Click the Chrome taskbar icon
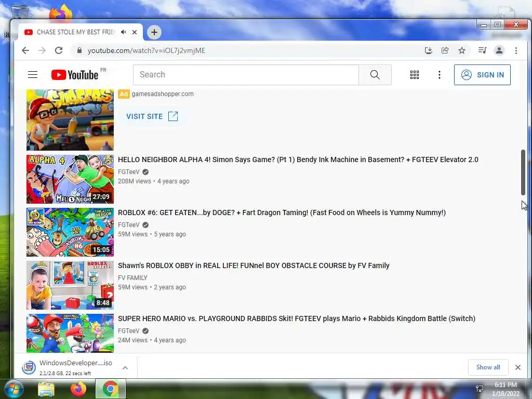The image size is (532, 399). [110, 389]
